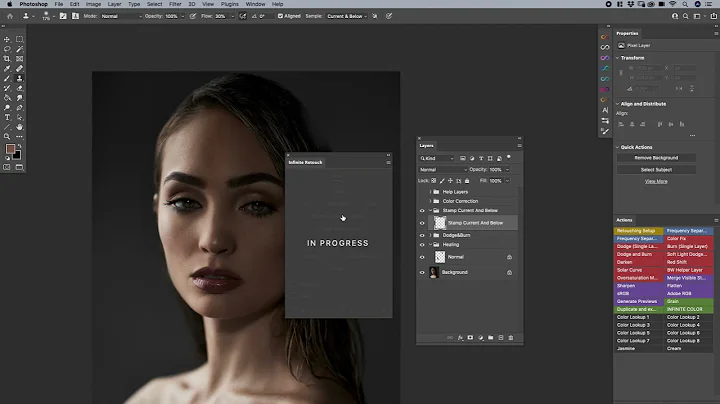Open the Kind filter dropdown
The height and width of the screenshot is (404, 720).
[437, 158]
